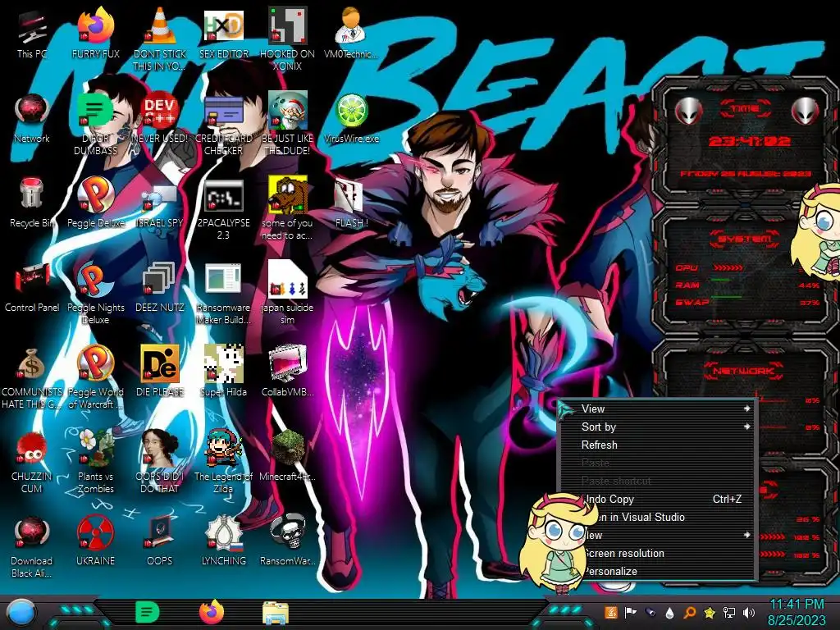Open Personalize from the context menu

[657, 572]
